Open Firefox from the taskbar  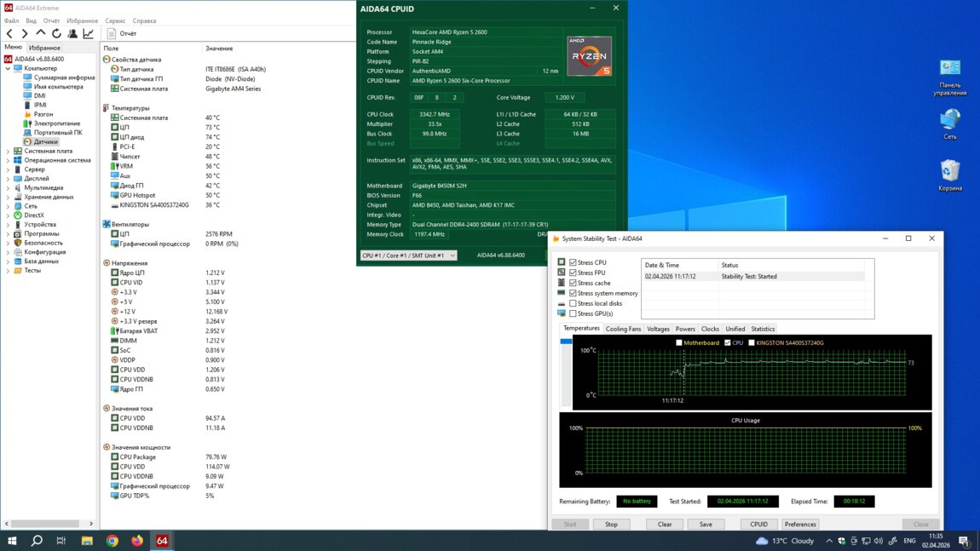(137, 541)
